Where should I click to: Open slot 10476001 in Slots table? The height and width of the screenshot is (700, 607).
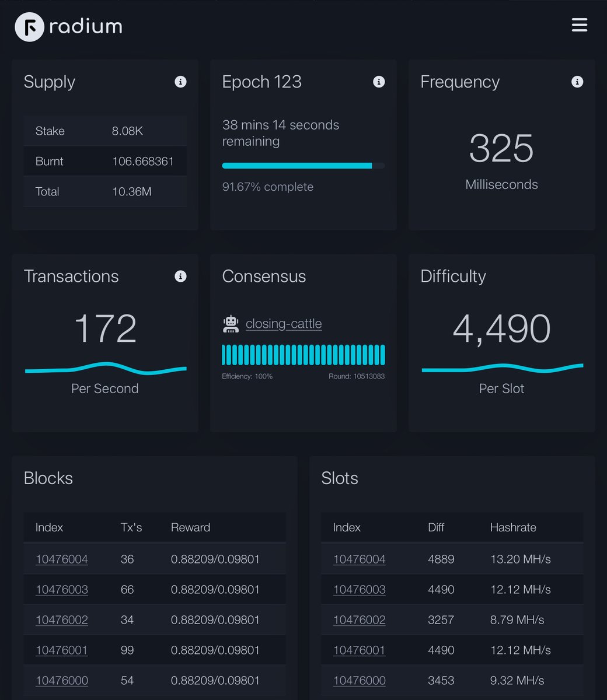tap(360, 650)
